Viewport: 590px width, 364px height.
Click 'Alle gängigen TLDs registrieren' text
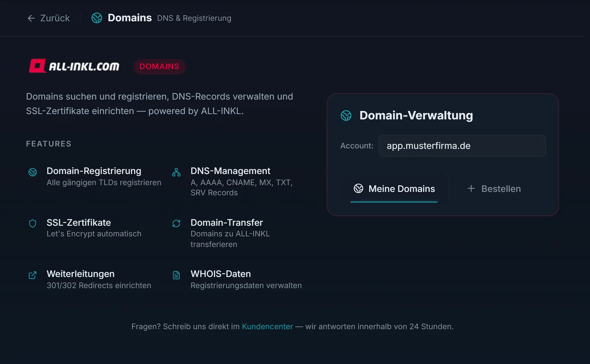[x=104, y=183]
